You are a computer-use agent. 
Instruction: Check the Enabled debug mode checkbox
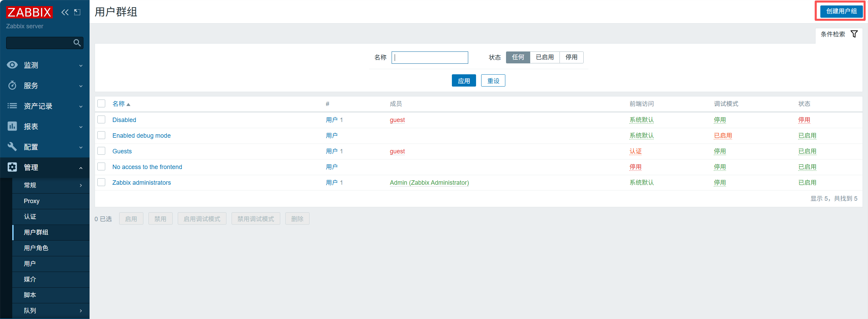(x=101, y=135)
